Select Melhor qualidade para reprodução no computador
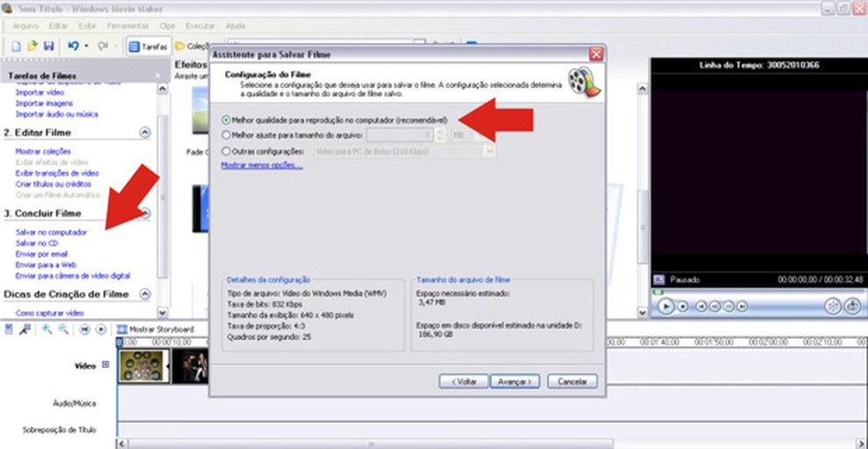This screenshot has height=449, width=868. click(x=334, y=120)
